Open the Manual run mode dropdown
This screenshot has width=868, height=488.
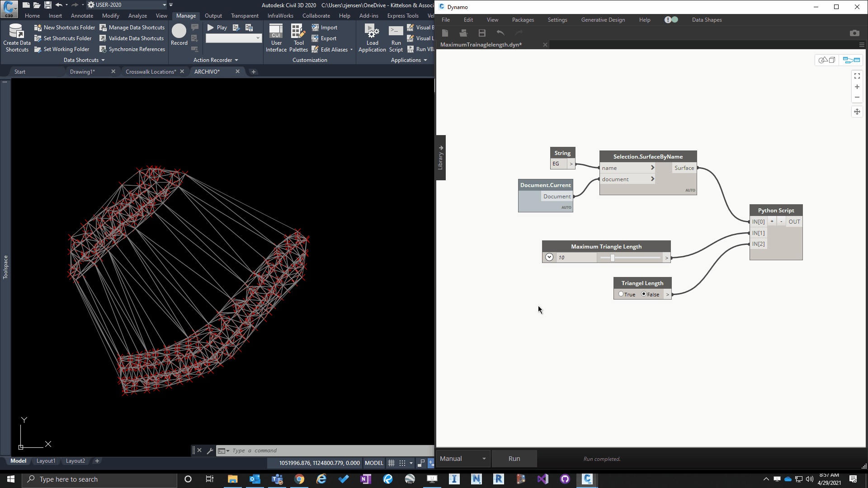[463, 459]
